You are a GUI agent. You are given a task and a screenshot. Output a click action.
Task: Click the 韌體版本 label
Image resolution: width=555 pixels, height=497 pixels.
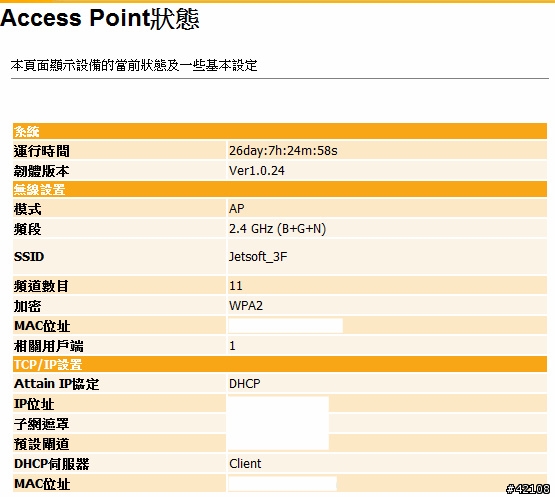click(41, 171)
